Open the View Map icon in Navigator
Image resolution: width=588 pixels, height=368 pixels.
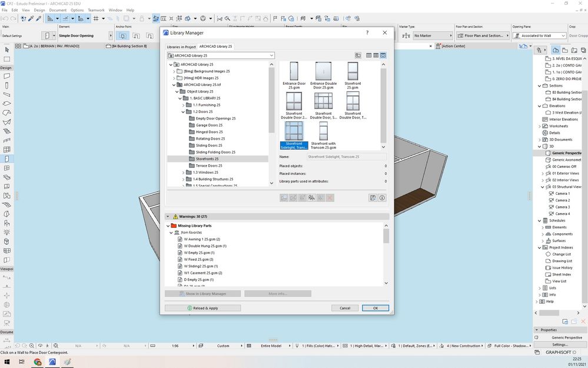564,50
